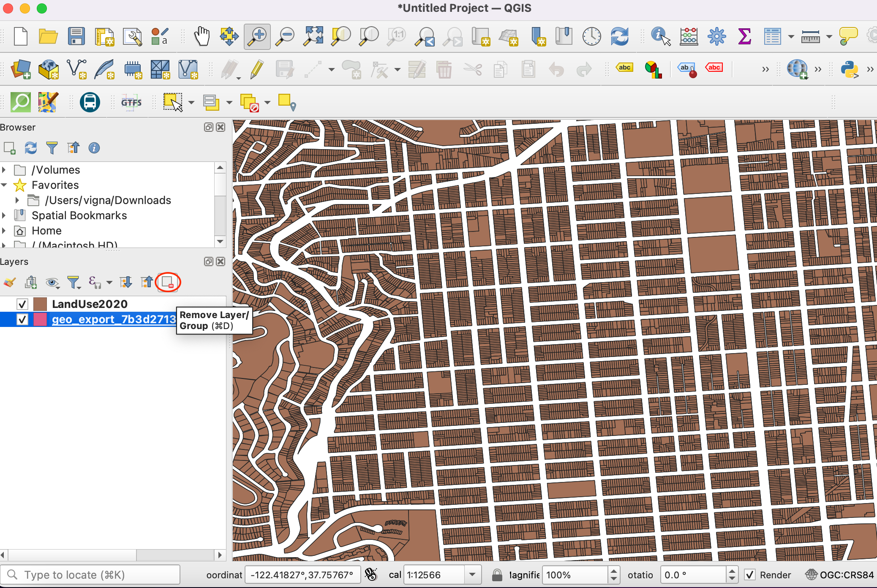The image size is (877, 588).
Task: Toggle the Render checkbox
Action: point(750,575)
